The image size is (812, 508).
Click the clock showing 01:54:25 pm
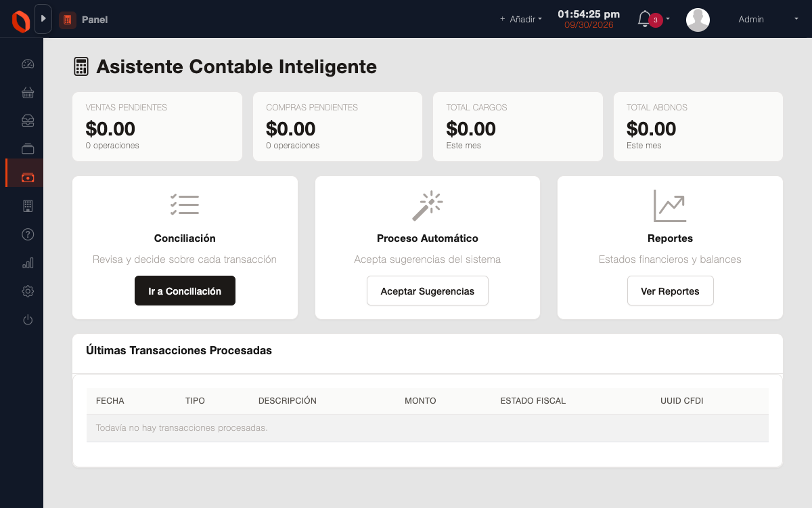[x=589, y=14]
